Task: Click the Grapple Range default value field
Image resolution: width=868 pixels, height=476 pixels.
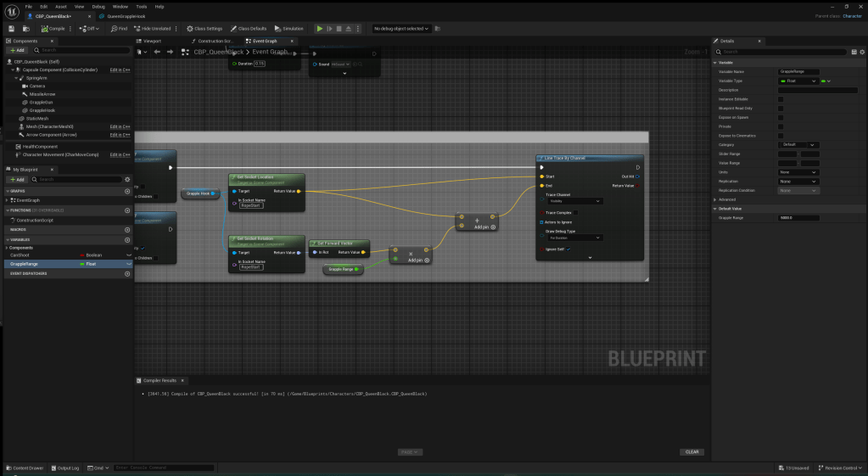Action: (798, 218)
